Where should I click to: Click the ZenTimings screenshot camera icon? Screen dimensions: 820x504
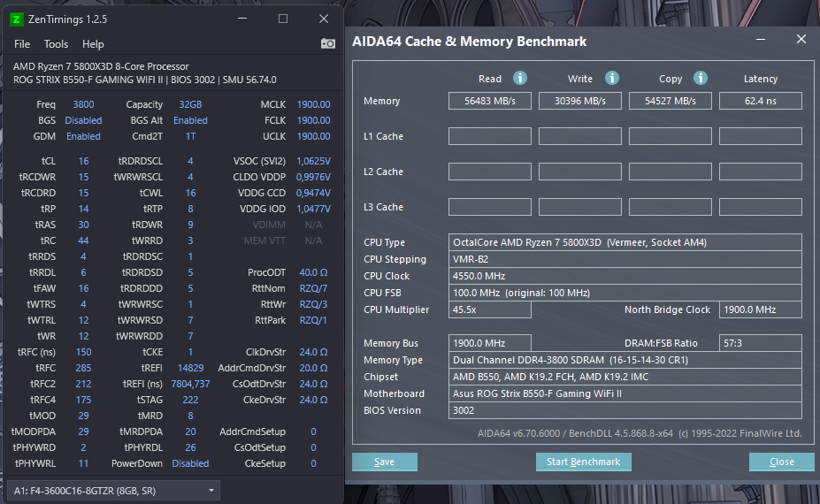(328, 43)
